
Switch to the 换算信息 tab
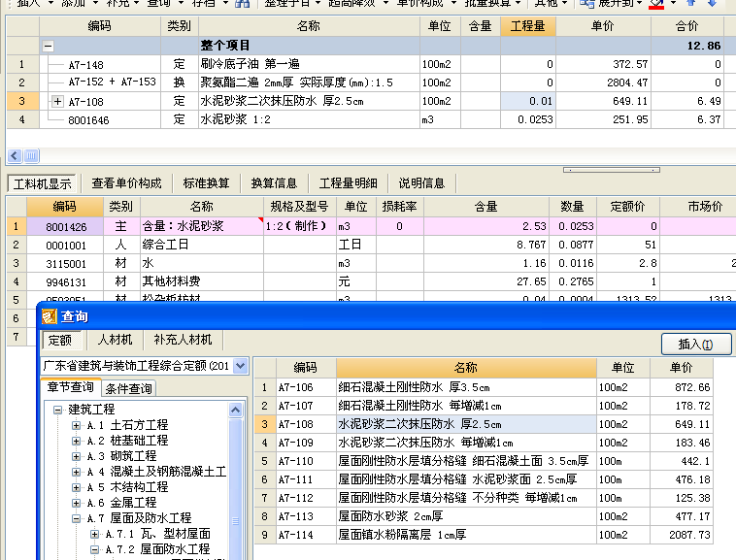274,183
